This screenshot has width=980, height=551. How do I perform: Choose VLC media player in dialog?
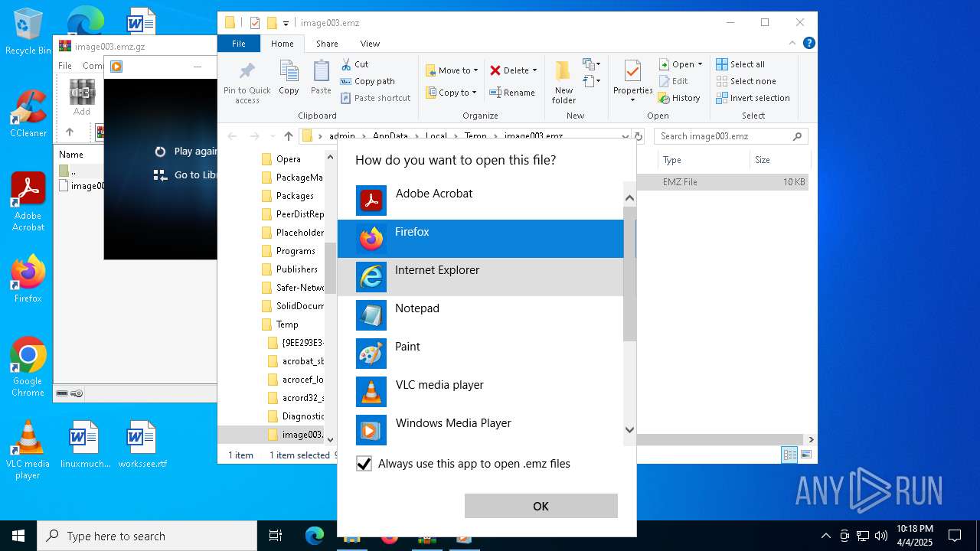click(x=480, y=392)
